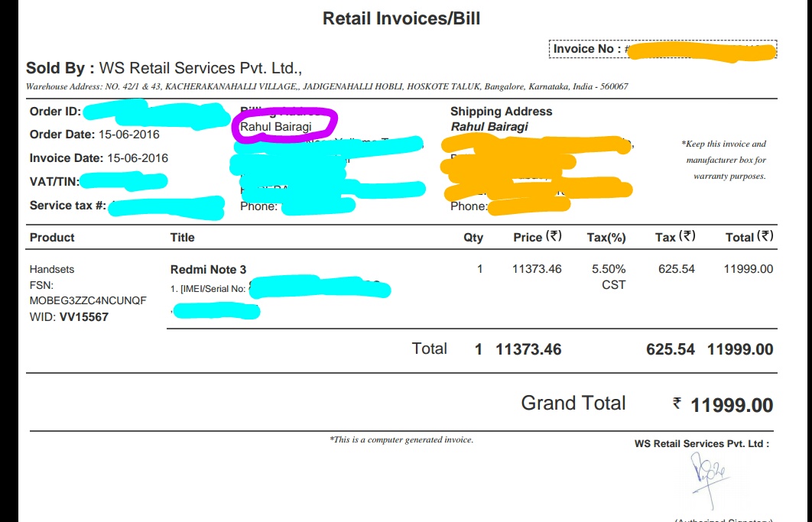Click billing name 'Rahul Bairagi'
The height and width of the screenshot is (522, 812).
pyautogui.click(x=276, y=127)
